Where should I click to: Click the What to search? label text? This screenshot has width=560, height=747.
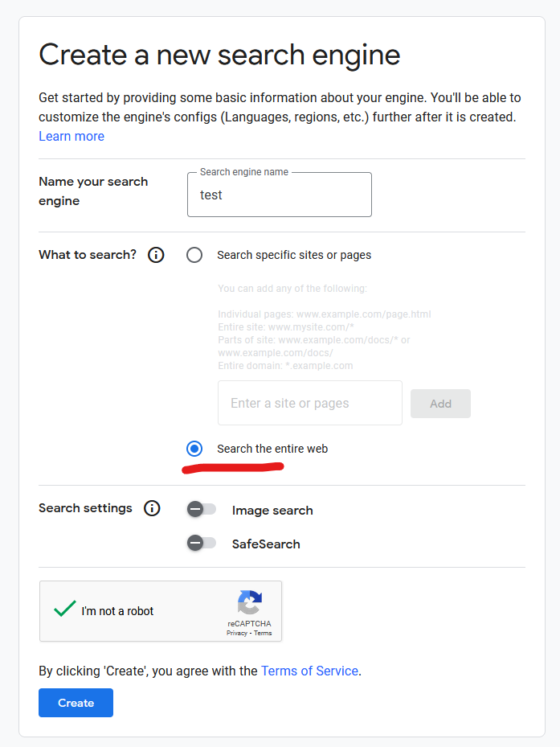click(x=88, y=255)
